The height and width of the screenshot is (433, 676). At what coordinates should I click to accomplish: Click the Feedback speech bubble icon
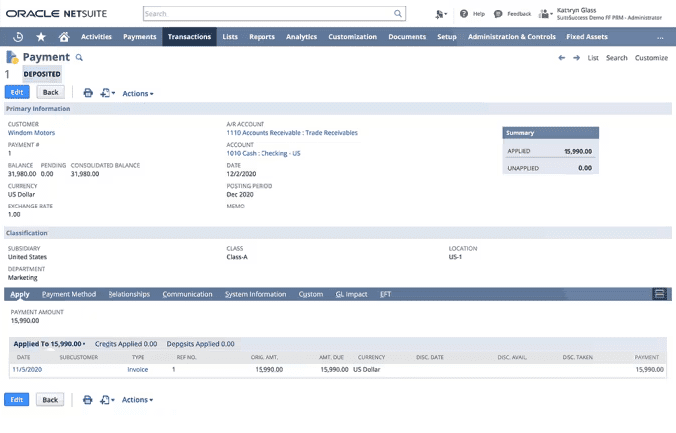click(x=498, y=14)
